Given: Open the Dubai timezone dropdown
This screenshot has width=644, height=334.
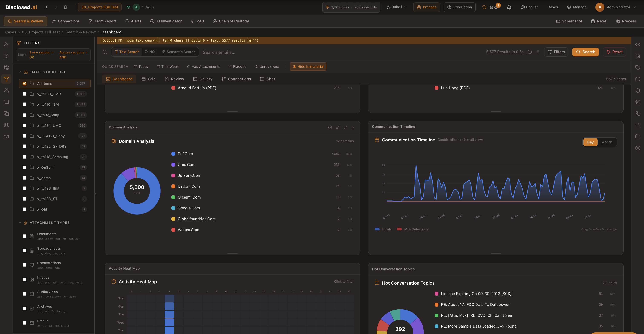Looking at the screenshot, I should coord(397,7).
